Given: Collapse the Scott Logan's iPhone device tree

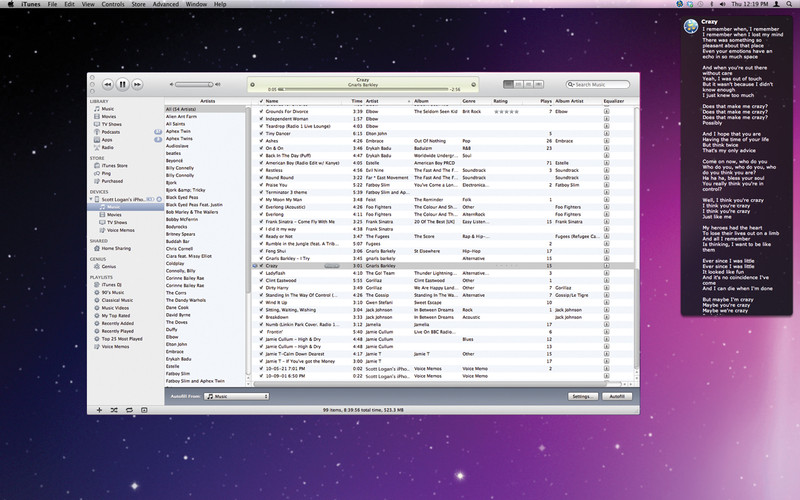Looking at the screenshot, I should [x=92, y=198].
